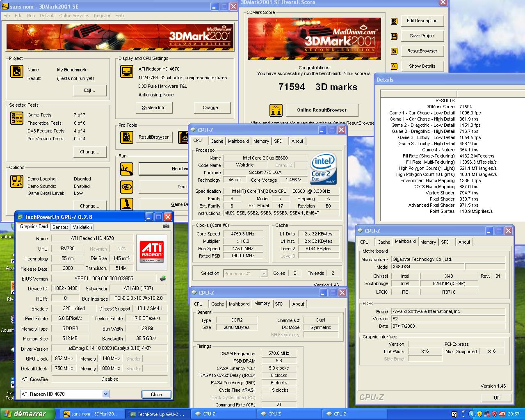Click the checklist icon under Selected Tests

(17, 118)
